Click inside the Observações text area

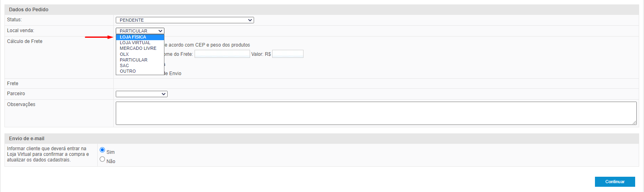coord(376,113)
